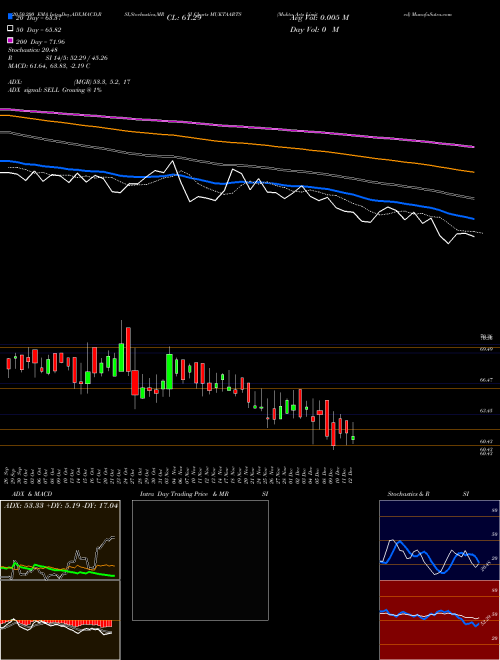The image size is (500, 660).
Task: Click the 'Avg Vol: 0.005 M' label
Action: pyautogui.click(x=319, y=18)
